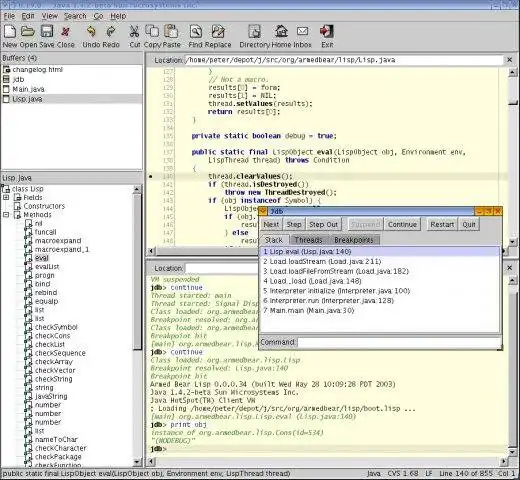The height and width of the screenshot is (480, 520).
Task: Click the Redo arrow icon
Action: 110,31
